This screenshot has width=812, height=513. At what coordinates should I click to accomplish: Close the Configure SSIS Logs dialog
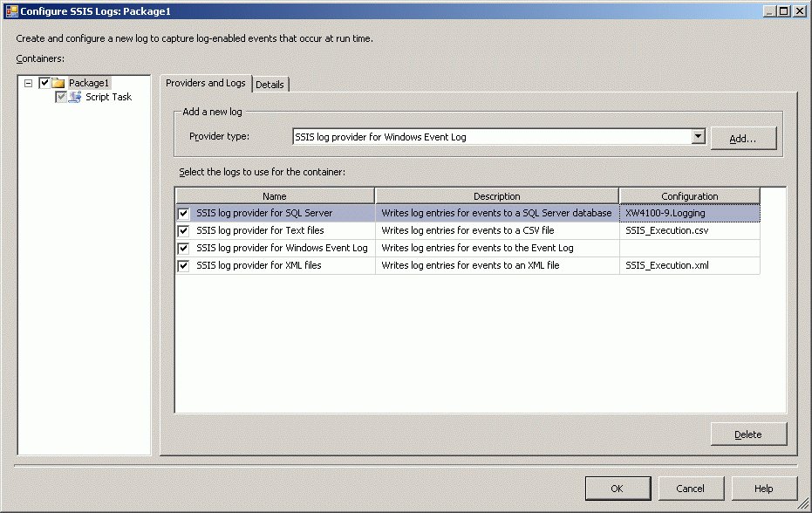[800, 10]
